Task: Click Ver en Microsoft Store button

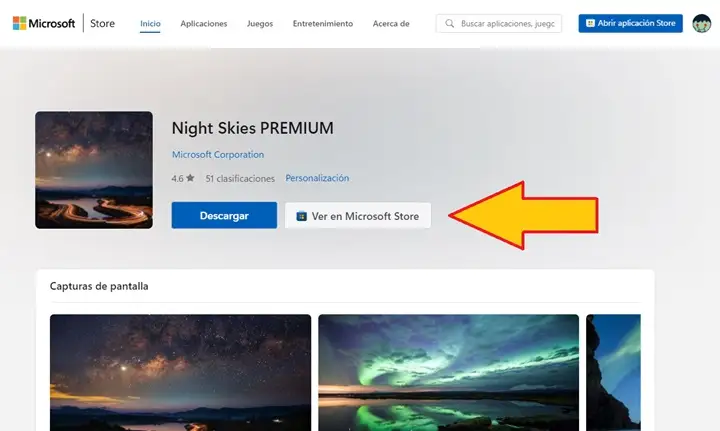Action: click(358, 216)
